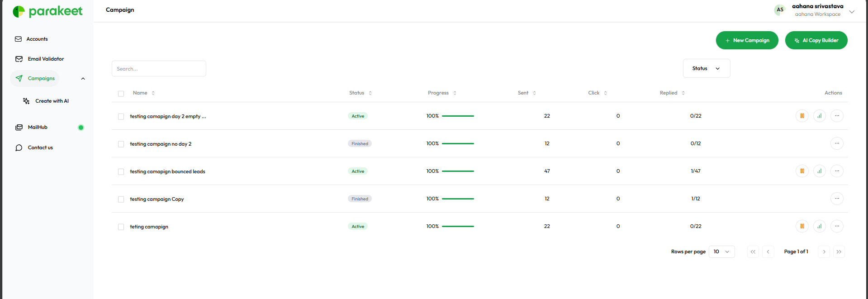View analytics for 'testing camapign bounced leads'

coord(819,171)
